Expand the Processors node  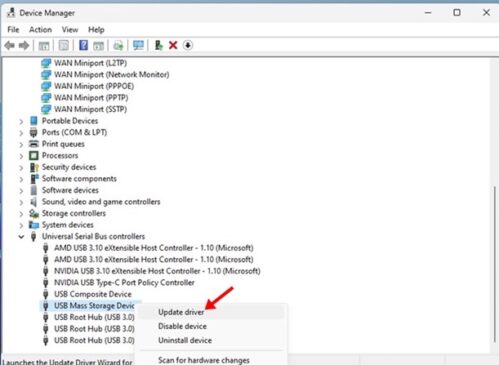pyautogui.click(x=21, y=156)
